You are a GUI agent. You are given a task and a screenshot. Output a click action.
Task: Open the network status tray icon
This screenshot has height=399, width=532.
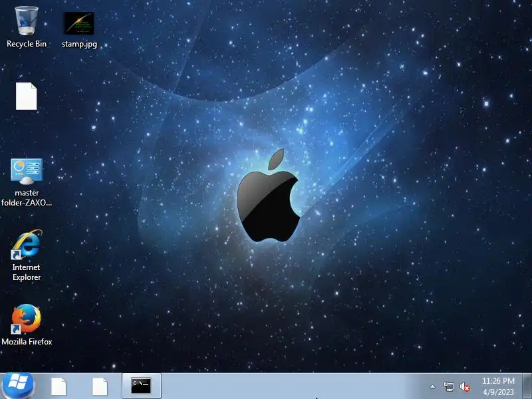point(448,386)
